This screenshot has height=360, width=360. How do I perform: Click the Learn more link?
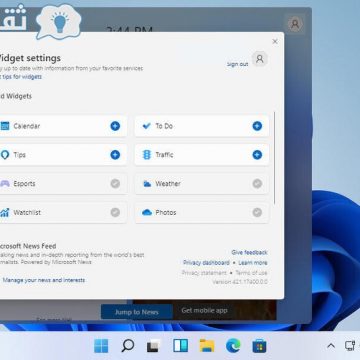point(253,263)
